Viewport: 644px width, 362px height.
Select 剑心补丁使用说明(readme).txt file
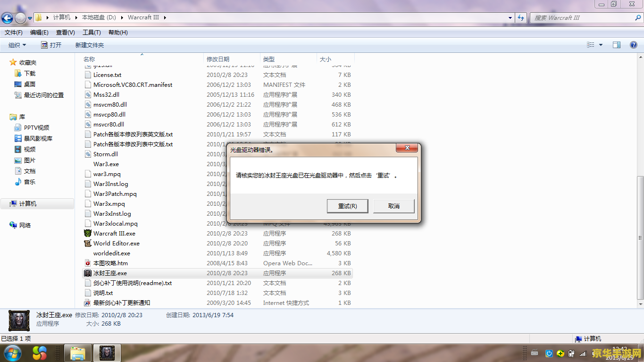click(133, 283)
